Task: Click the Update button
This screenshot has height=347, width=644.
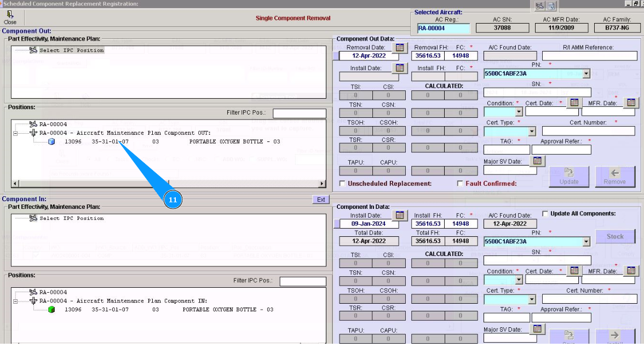Action: click(x=569, y=177)
